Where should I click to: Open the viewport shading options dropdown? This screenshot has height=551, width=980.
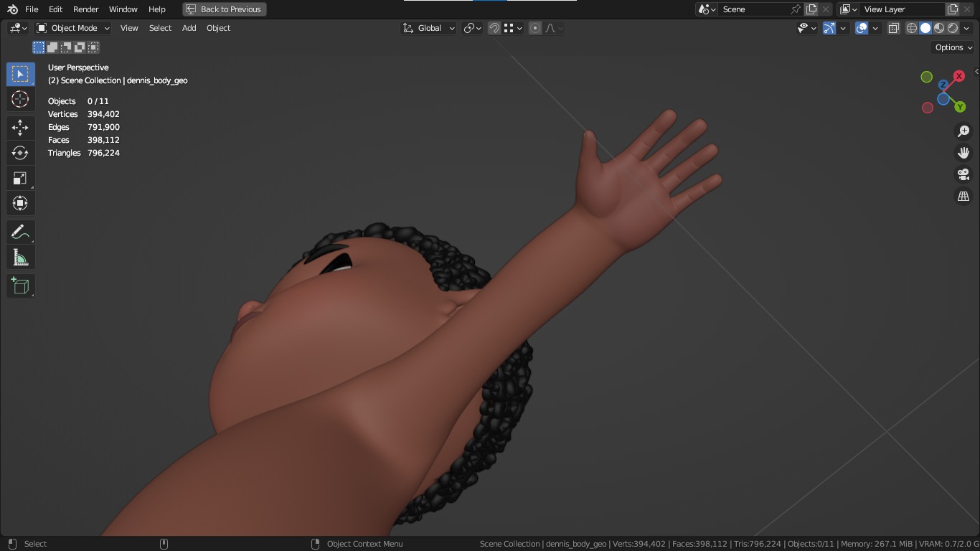pos(966,28)
